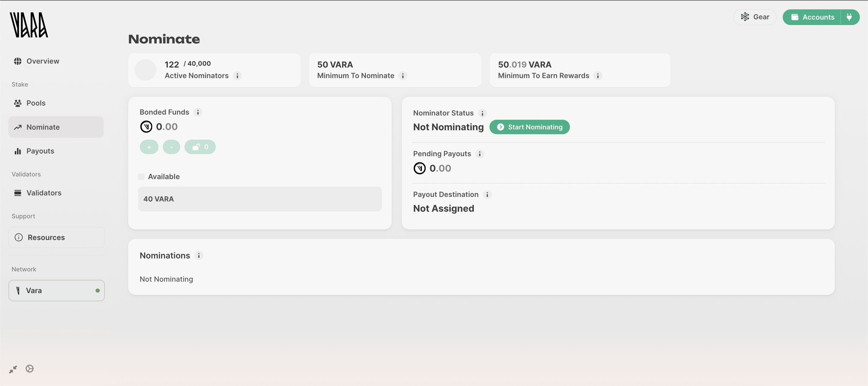
Task: Click the Nominate trend arrow icon
Action: click(18, 127)
